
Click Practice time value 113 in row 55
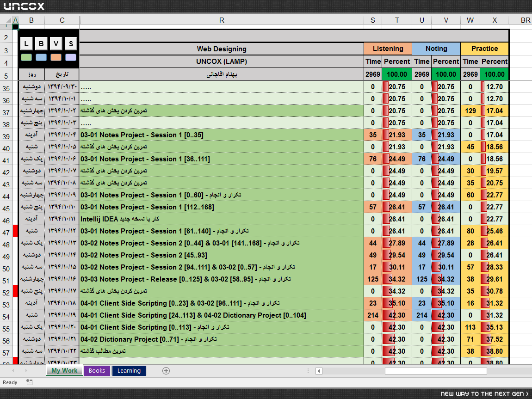tap(470, 327)
